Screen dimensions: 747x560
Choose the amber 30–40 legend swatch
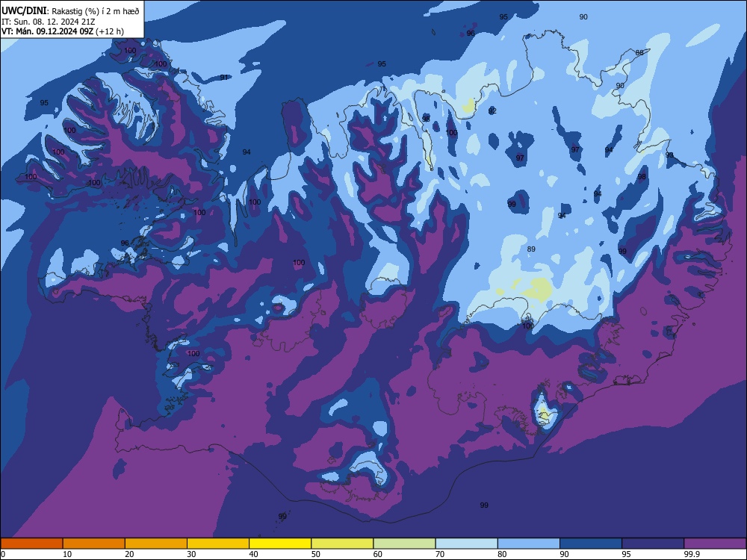tap(218, 544)
